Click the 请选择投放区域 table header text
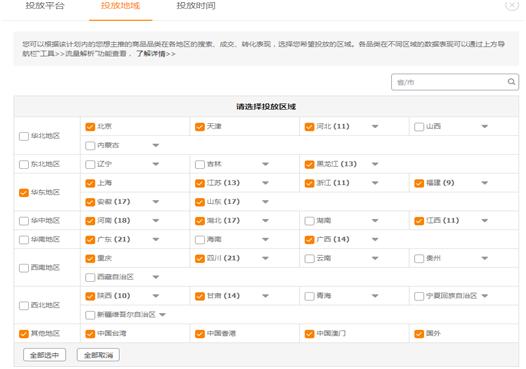The width and height of the screenshot is (526, 369). pyautogui.click(x=266, y=107)
